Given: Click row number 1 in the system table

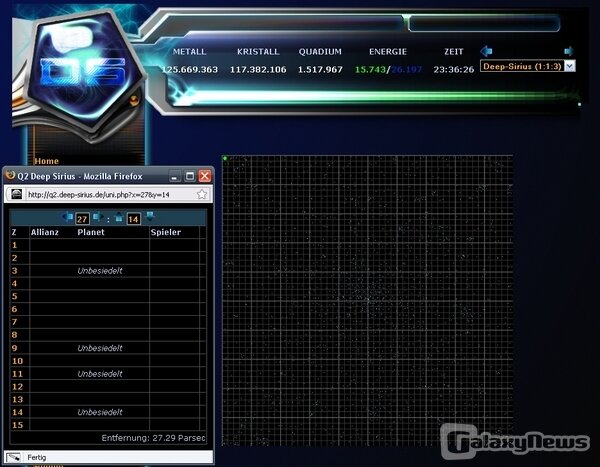Looking at the screenshot, I should tap(15, 245).
